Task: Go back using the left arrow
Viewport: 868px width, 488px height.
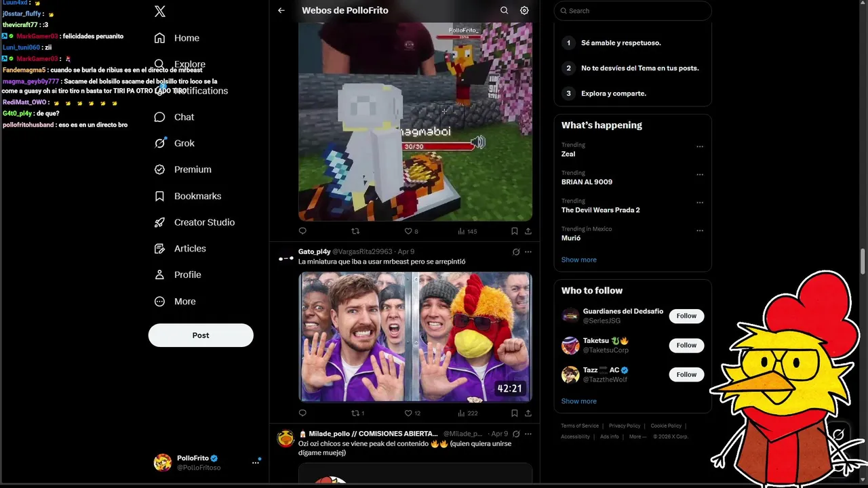Action: (x=281, y=10)
